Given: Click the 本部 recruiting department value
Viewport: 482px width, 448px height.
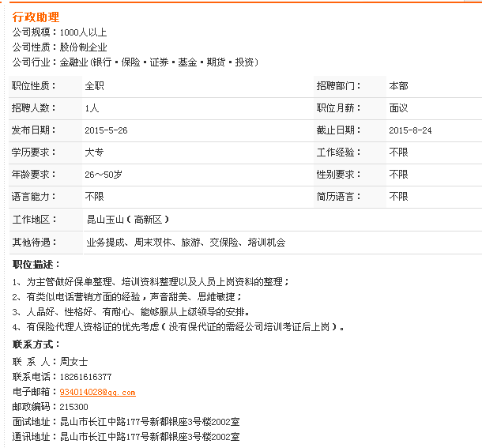Looking at the screenshot, I should tap(398, 85).
